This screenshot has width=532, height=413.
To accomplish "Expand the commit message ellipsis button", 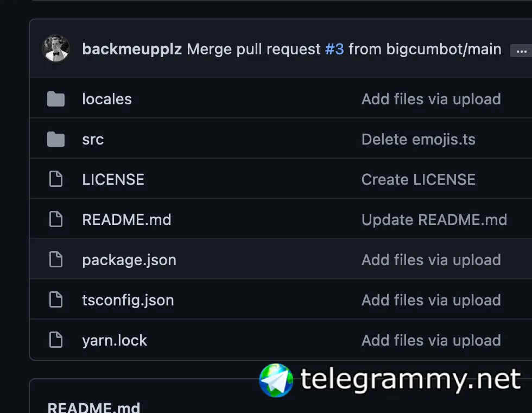I will click(x=521, y=51).
